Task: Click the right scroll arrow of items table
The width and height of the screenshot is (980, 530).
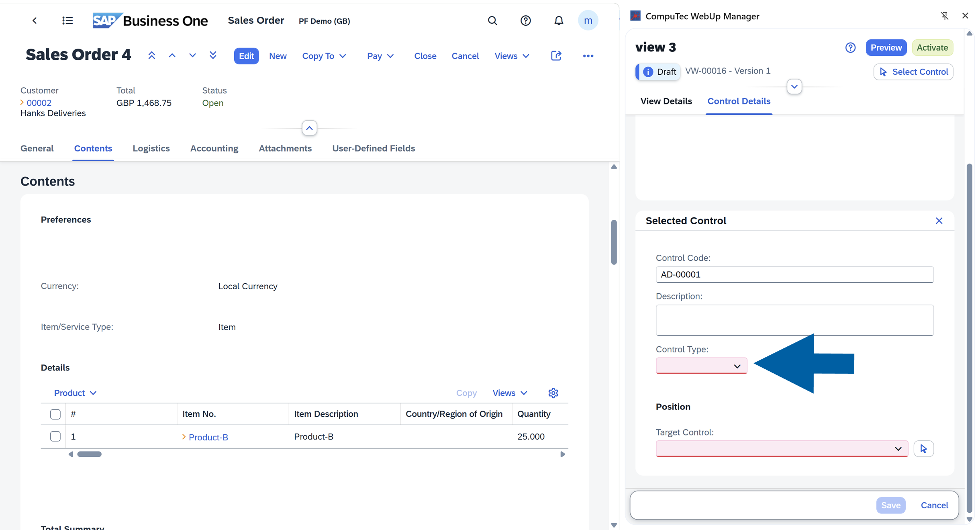Action: [x=563, y=454]
